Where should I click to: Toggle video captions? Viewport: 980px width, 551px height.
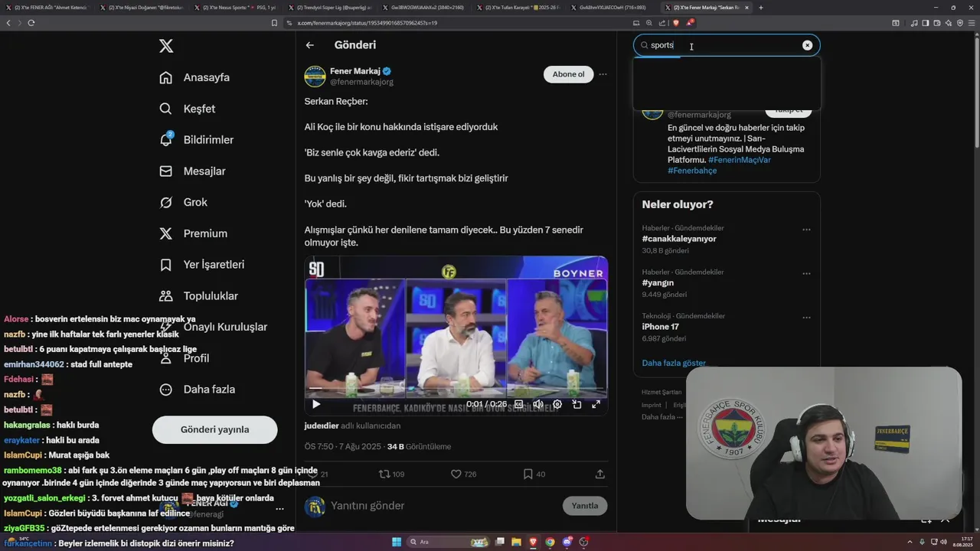point(518,404)
